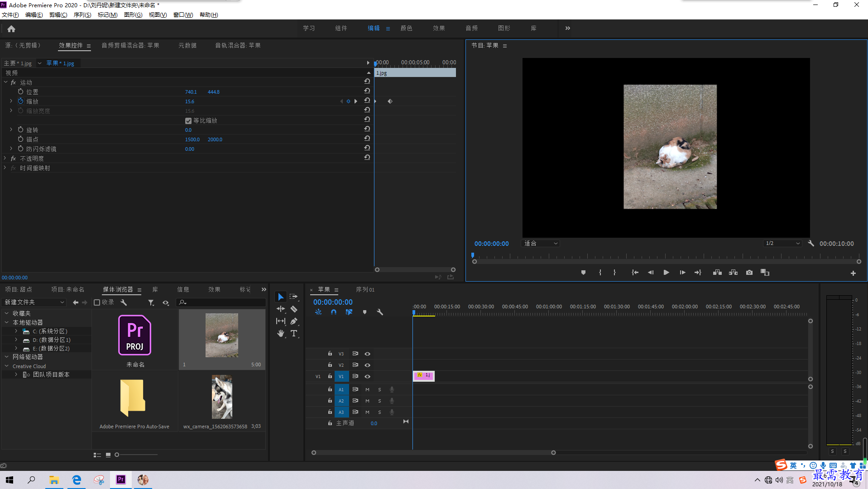Click the Scale keyframe diamond
Viewport: 868px width, 489px height.
tap(390, 101)
